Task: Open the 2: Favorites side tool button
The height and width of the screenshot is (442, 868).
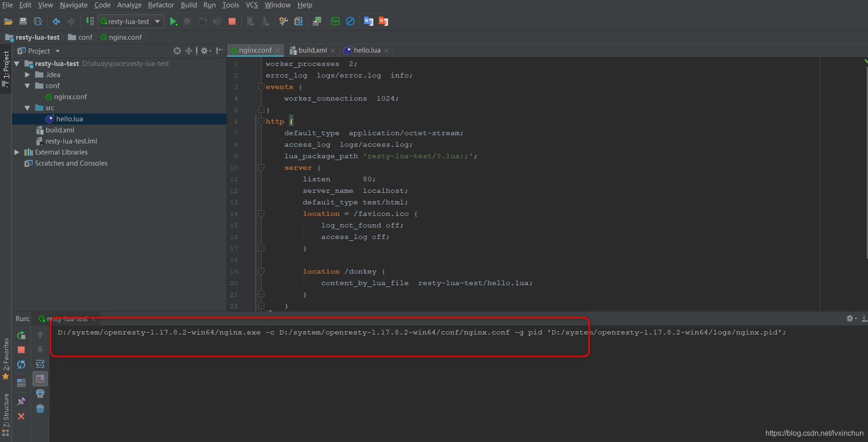Action: tap(6, 358)
